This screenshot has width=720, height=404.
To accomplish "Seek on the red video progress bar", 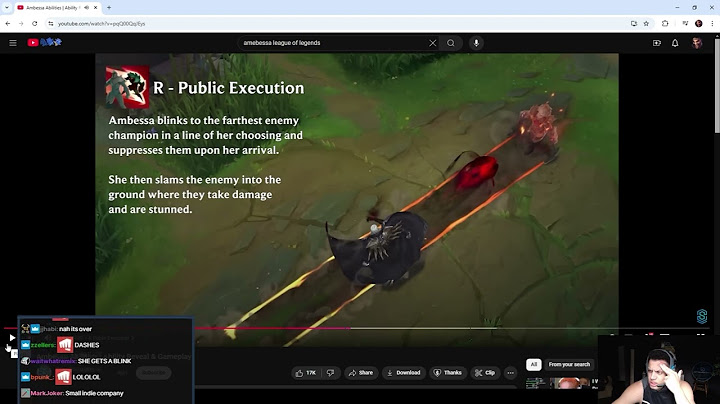I will [x=273, y=328].
